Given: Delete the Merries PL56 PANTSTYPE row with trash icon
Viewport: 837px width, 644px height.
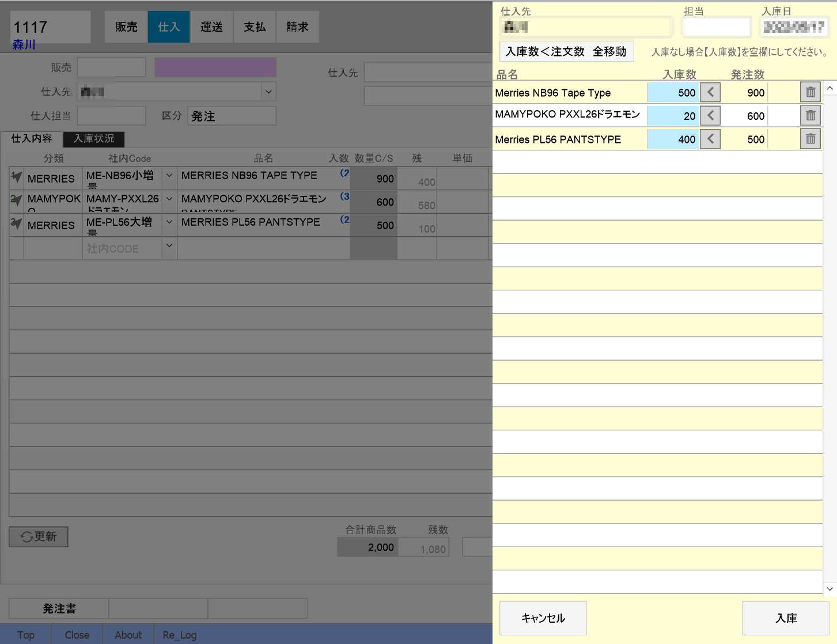Looking at the screenshot, I should coord(811,139).
